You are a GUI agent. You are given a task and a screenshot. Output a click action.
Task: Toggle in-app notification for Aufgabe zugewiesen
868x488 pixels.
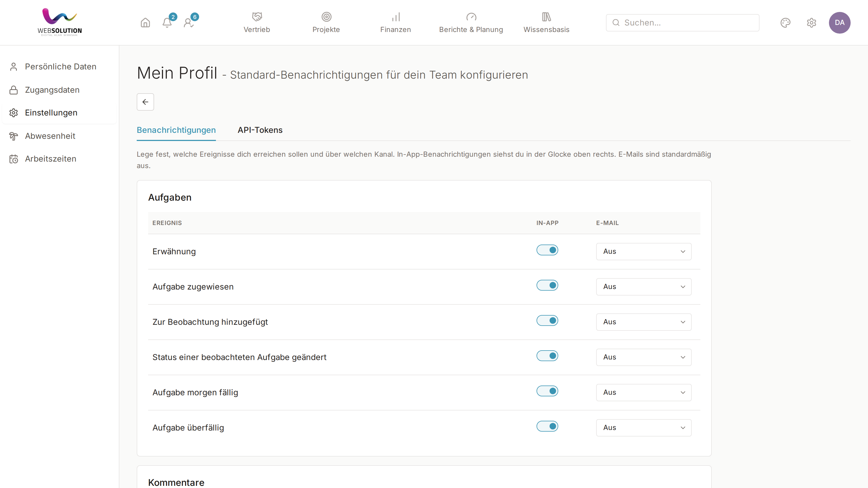coord(547,285)
